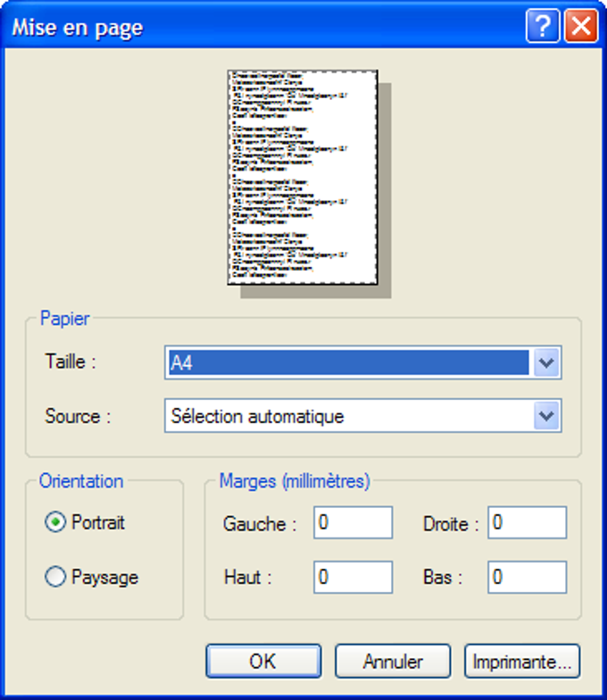Image resolution: width=607 pixels, height=700 pixels.
Task: Click the Droite : label
Action: point(451,524)
